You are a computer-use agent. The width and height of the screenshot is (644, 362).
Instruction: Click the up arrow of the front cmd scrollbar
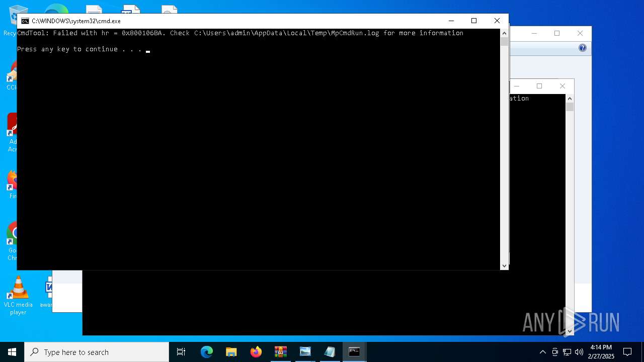(x=504, y=33)
